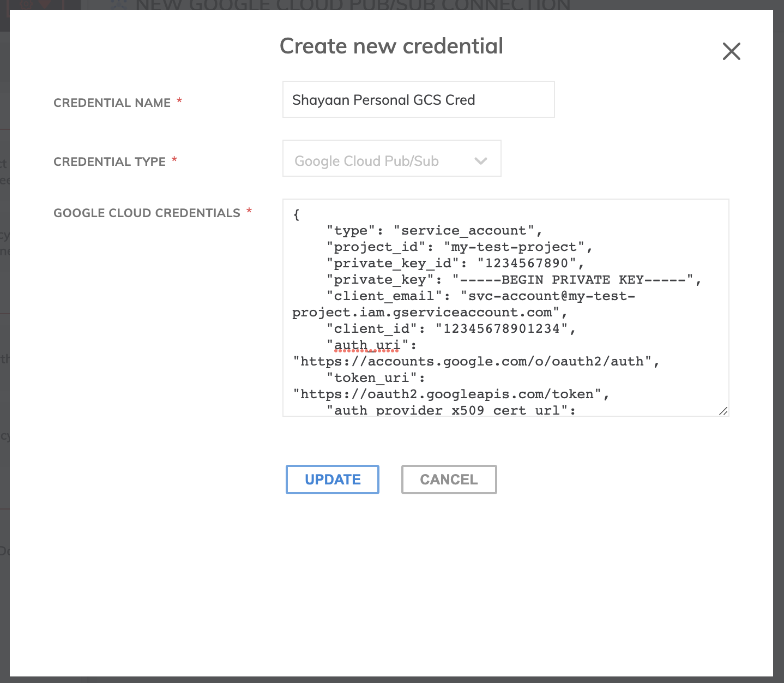Click the "Create new credential" heading
784x683 pixels.
click(391, 46)
